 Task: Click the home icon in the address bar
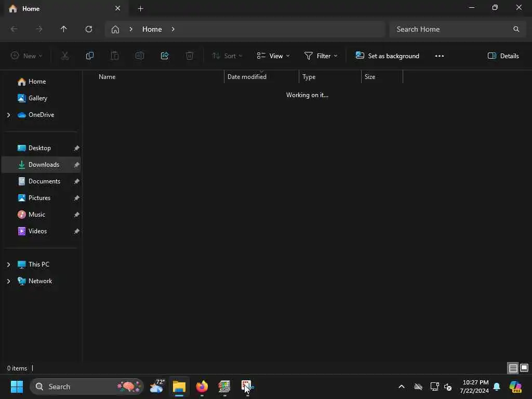pyautogui.click(x=115, y=30)
